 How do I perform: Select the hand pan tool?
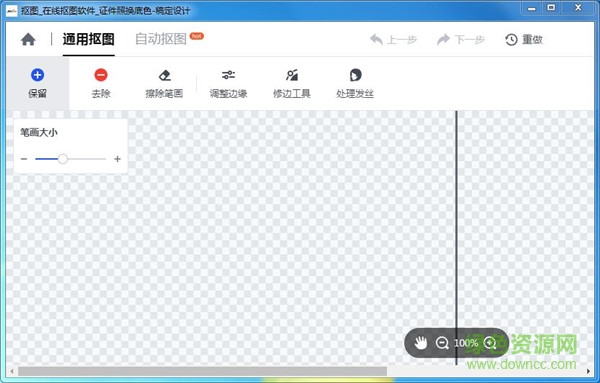point(421,342)
